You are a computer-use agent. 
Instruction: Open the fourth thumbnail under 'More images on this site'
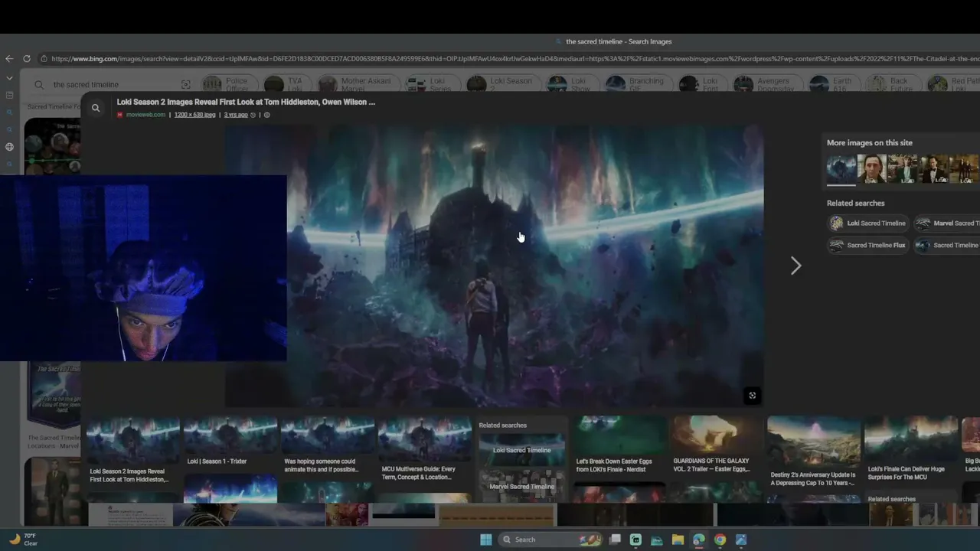click(933, 168)
